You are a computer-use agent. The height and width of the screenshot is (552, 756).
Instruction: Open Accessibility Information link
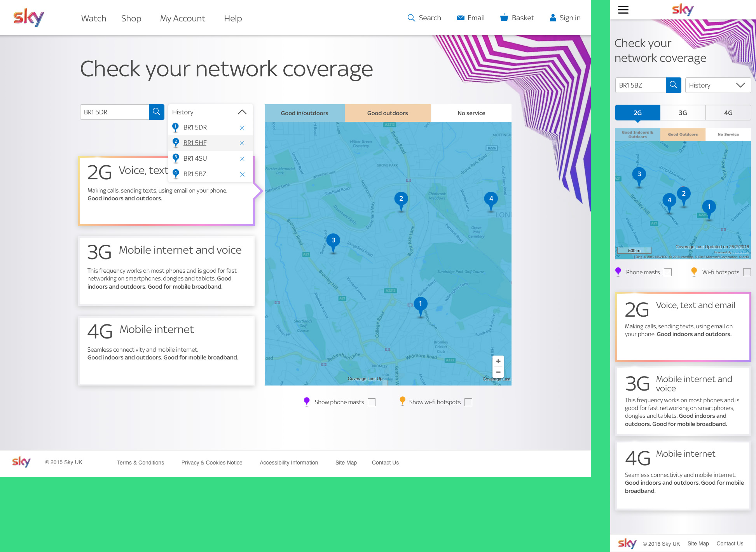click(x=289, y=463)
